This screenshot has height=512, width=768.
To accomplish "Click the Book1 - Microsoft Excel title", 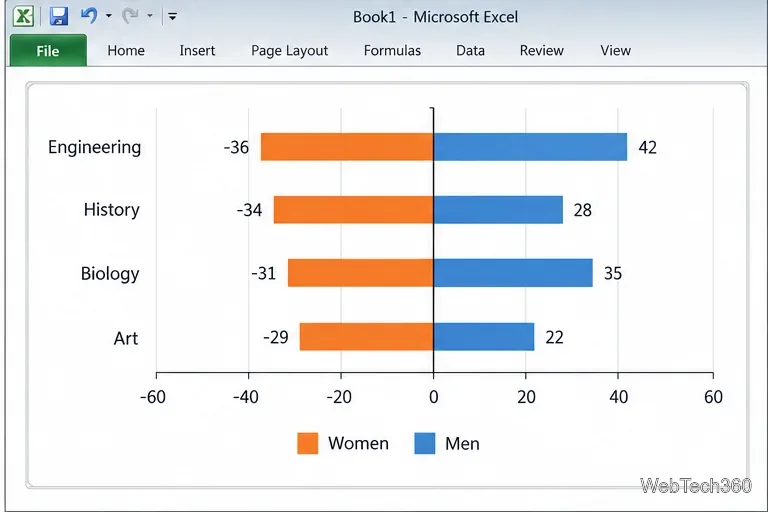I will (435, 17).
